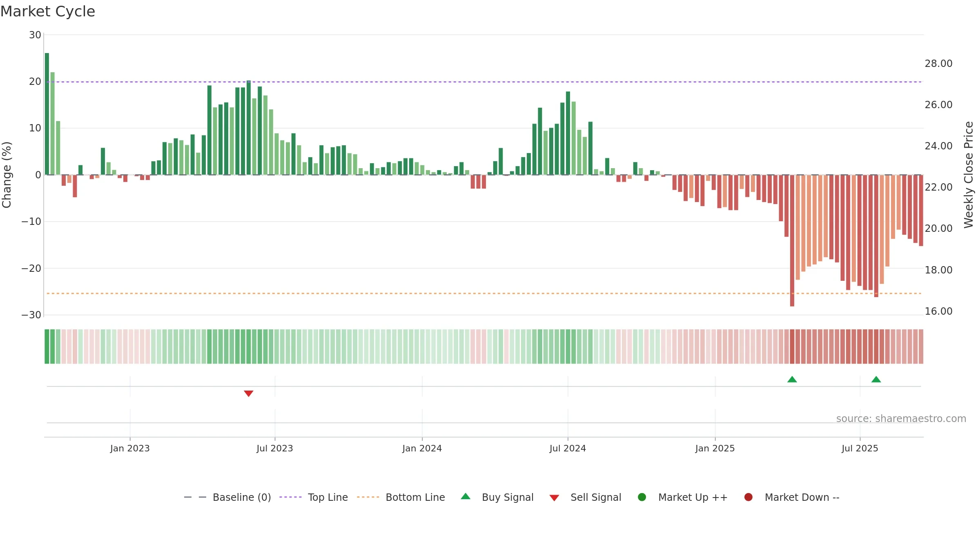980x551 pixels.
Task: Click the Buy Signal legend entry
Action: pos(497,497)
